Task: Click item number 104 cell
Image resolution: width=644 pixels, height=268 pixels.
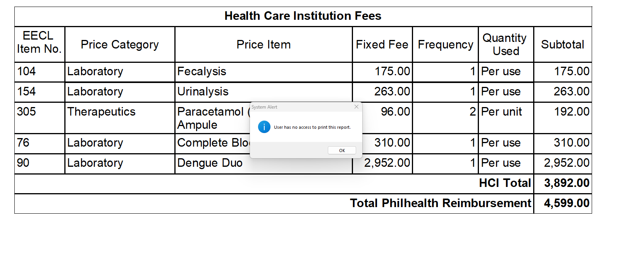Action: coord(40,72)
